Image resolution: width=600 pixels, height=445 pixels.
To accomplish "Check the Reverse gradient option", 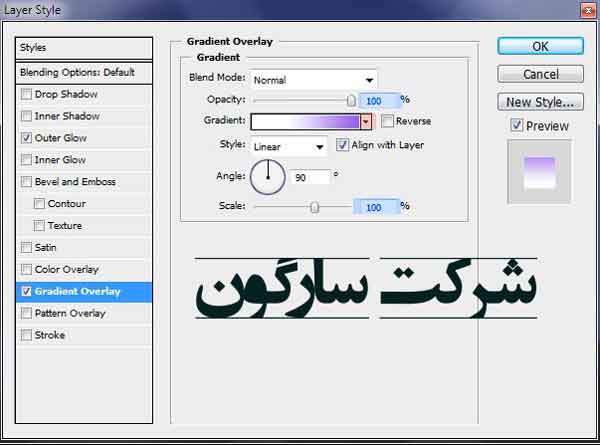I will (x=387, y=121).
